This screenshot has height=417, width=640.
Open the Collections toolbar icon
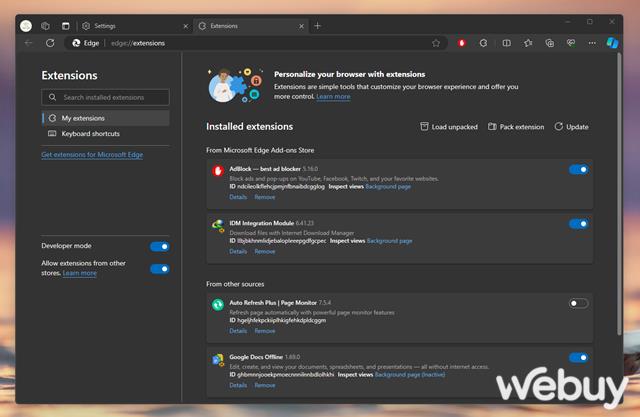[549, 43]
